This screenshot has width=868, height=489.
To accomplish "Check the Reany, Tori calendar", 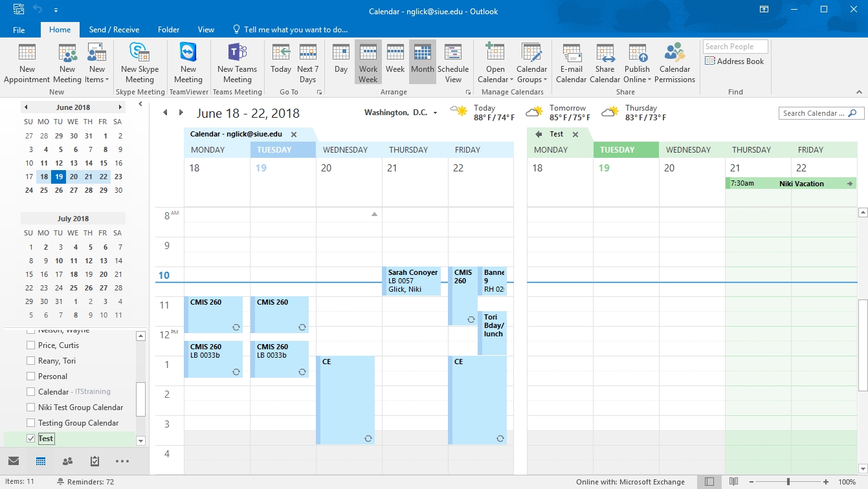I will [x=30, y=361].
